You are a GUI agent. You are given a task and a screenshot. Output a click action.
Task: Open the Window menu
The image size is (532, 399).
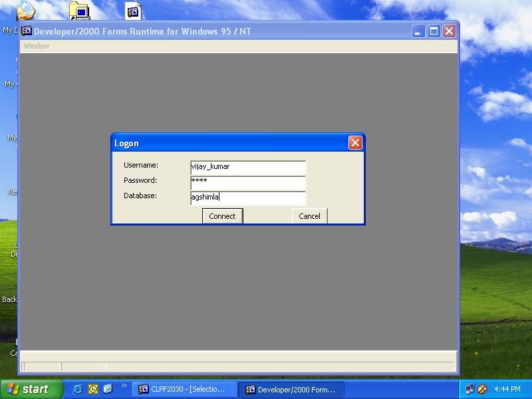click(37, 46)
